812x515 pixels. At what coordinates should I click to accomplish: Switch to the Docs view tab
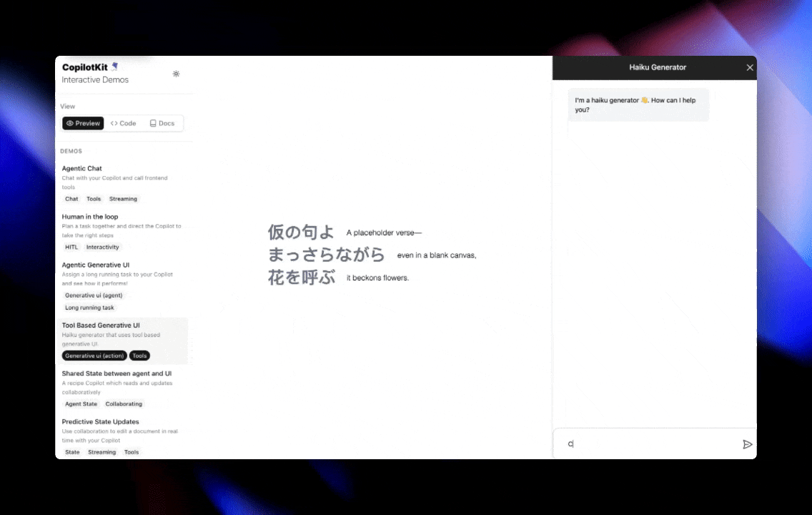point(162,122)
